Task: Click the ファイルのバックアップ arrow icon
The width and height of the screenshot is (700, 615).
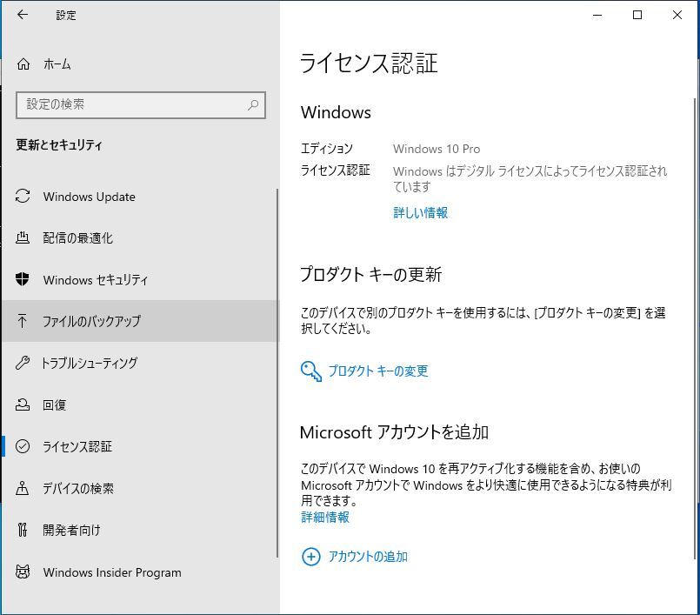Action: click(23, 321)
